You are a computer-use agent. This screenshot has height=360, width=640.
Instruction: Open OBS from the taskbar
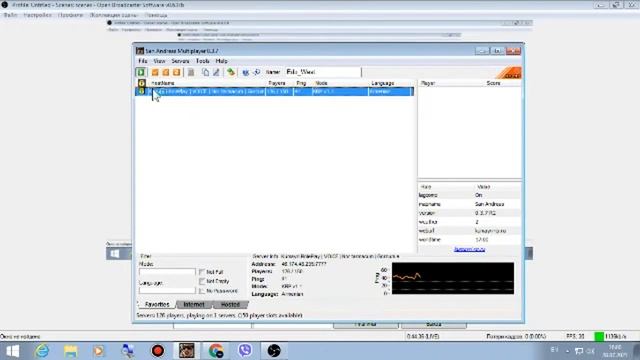pos(274,351)
